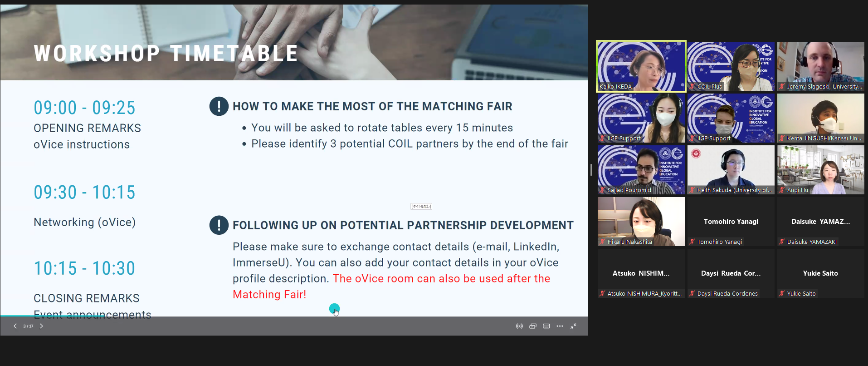Click muted mic icon beside Kenta JINGUSHI

coord(782,138)
